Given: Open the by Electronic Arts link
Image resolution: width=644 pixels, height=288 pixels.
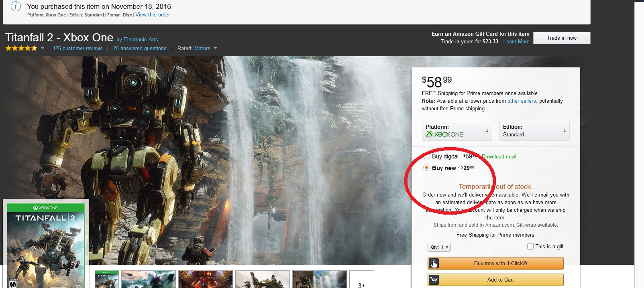Looking at the screenshot, I should pyautogui.click(x=137, y=39).
